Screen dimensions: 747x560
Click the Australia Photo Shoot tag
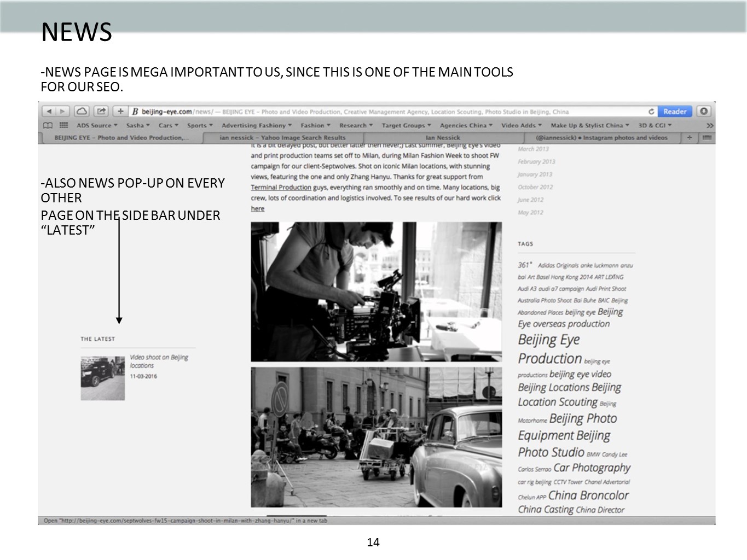click(545, 300)
